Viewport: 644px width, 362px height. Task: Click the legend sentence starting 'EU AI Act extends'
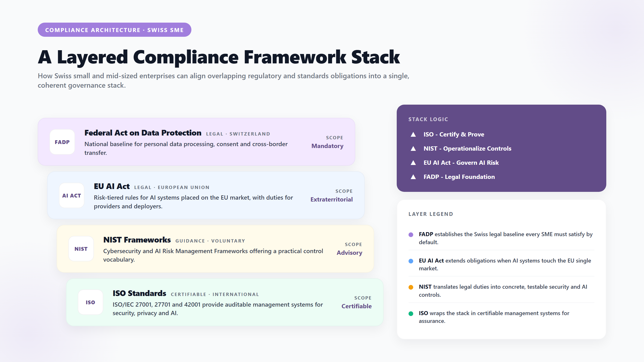click(x=505, y=264)
